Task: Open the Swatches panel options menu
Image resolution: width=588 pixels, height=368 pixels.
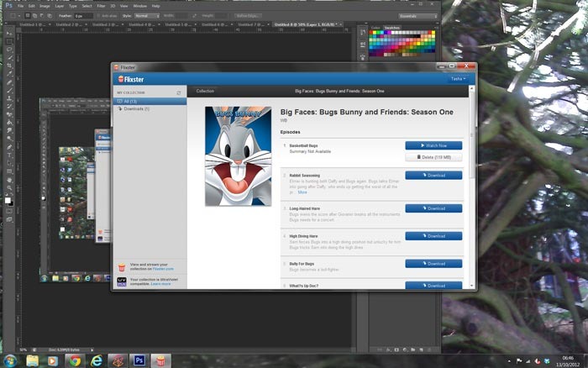Action: point(436,28)
